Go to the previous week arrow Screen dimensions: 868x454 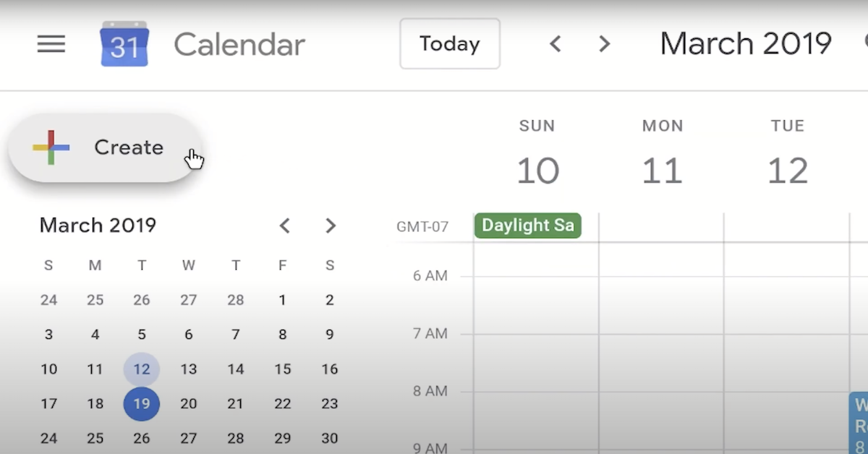556,44
